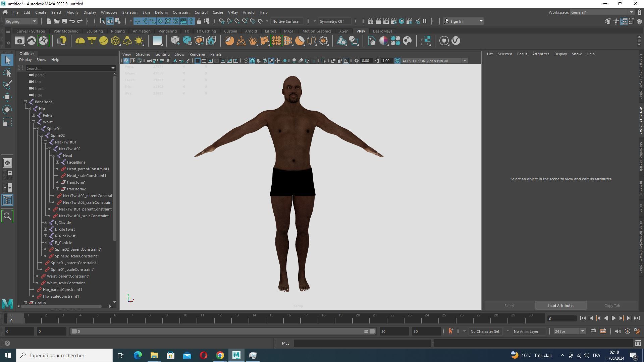Viewport: 644px width, 362px height.
Task: Open the 24 fps frame rate dropdown
Action: (569, 331)
